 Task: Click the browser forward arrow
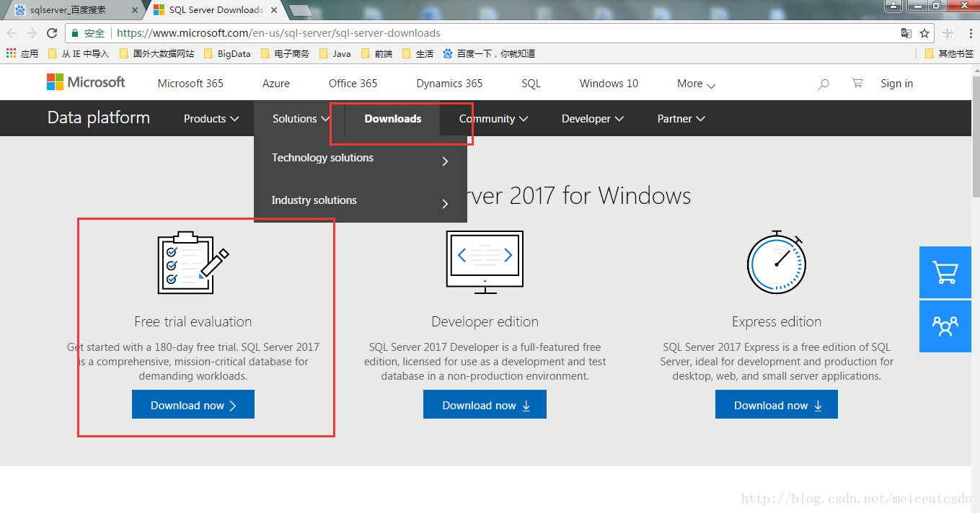[32, 33]
